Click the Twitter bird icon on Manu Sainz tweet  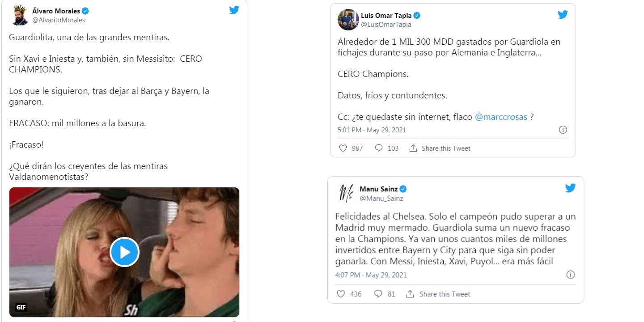click(570, 188)
